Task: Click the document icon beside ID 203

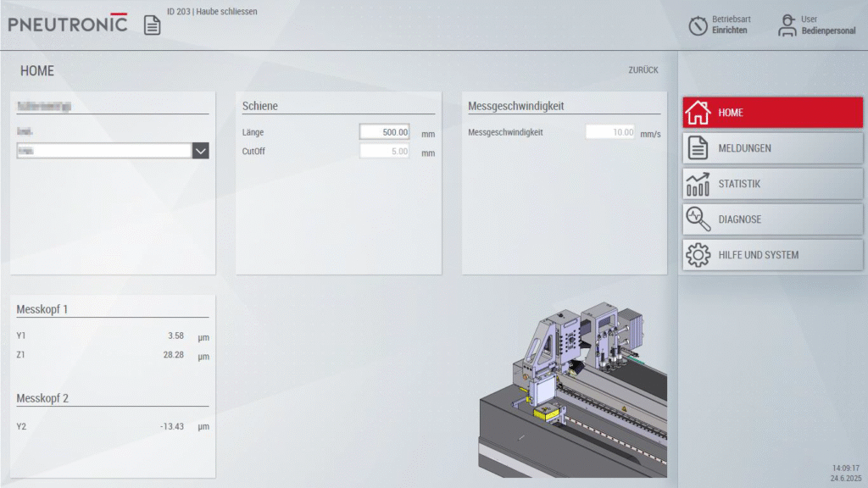Action: 152,25
